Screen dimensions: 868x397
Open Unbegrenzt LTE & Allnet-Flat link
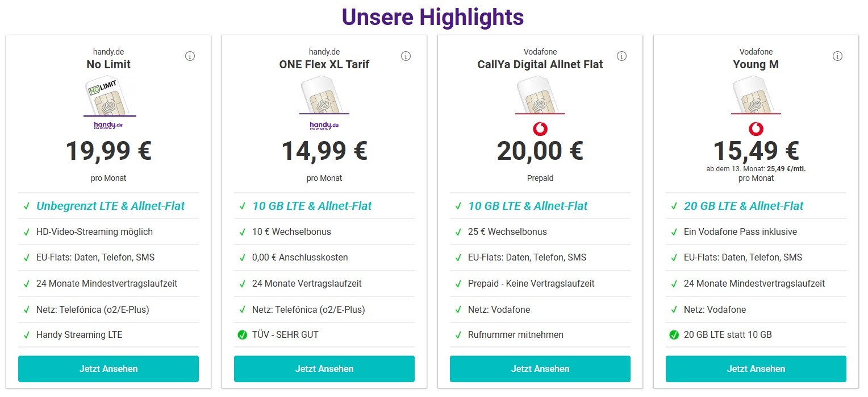coord(111,206)
